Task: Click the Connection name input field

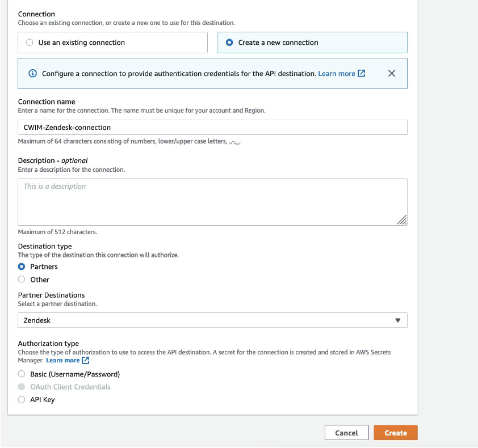Action: pyautogui.click(x=212, y=127)
